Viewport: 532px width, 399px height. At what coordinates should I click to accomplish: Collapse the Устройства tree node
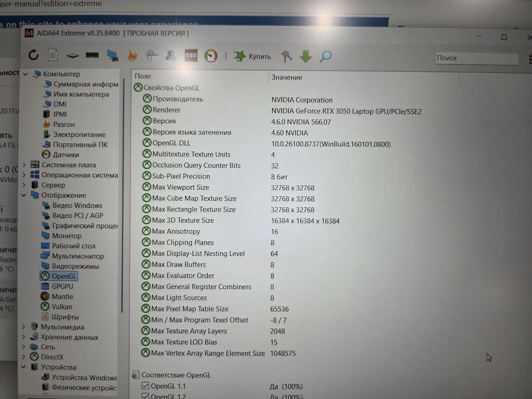click(23, 367)
